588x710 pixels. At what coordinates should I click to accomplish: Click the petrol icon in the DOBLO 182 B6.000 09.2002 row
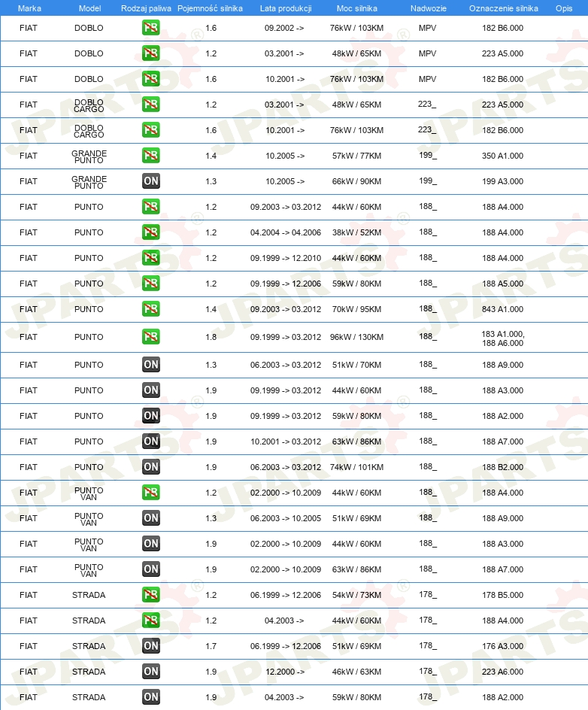[150, 28]
